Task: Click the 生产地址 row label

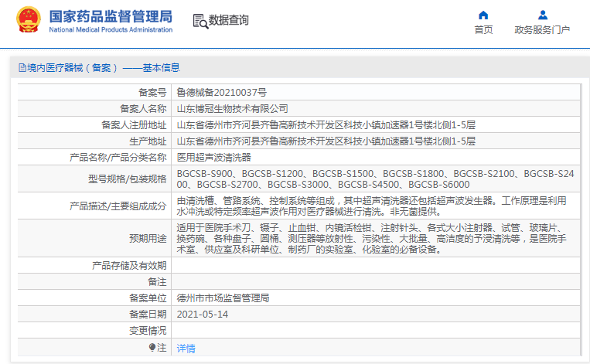Action: [x=148, y=141]
